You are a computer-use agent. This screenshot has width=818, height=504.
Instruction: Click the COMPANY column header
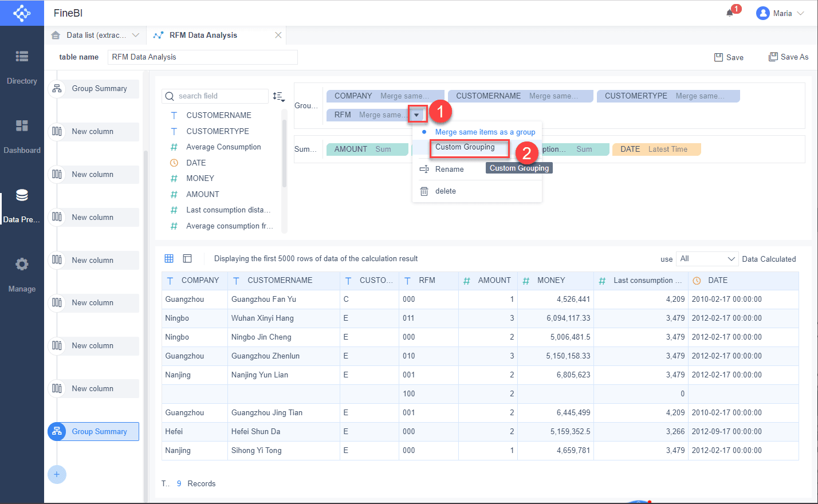tap(195, 281)
